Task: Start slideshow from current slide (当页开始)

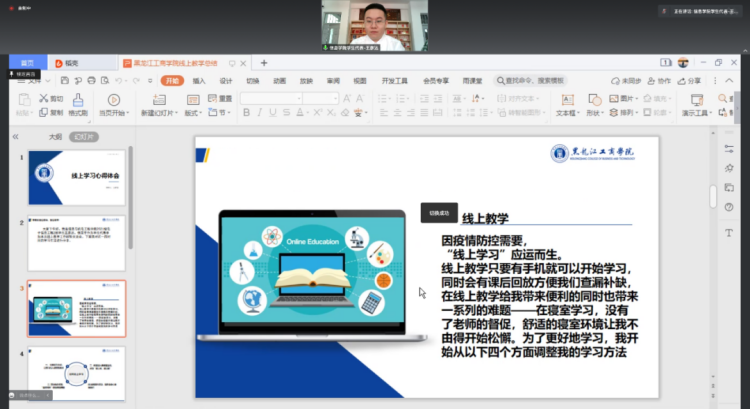Action: coord(113,106)
